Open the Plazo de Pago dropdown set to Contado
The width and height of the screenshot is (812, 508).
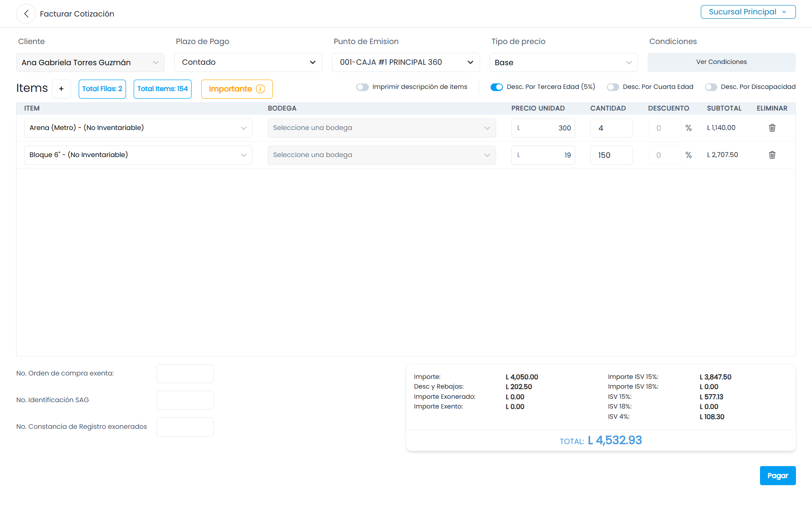tap(248, 62)
